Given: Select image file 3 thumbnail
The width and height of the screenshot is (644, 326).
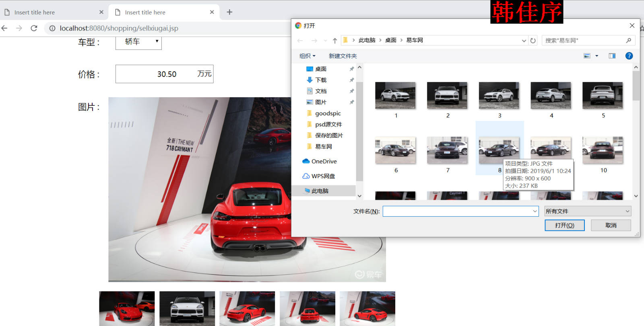Looking at the screenshot, I should pos(499,95).
